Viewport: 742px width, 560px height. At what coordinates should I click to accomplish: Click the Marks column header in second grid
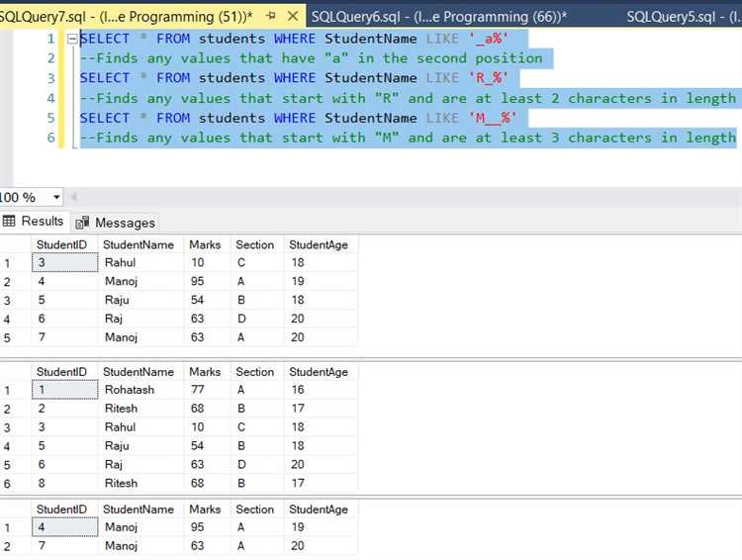click(x=205, y=372)
